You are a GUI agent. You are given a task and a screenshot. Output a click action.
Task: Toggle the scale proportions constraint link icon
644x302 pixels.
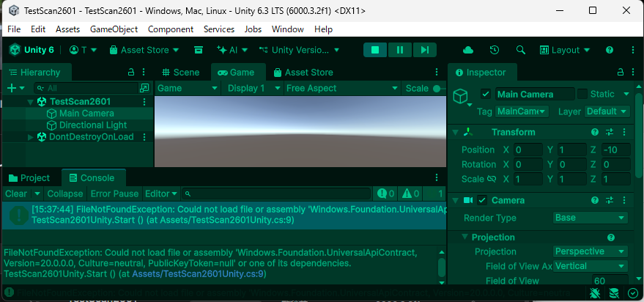pos(490,179)
